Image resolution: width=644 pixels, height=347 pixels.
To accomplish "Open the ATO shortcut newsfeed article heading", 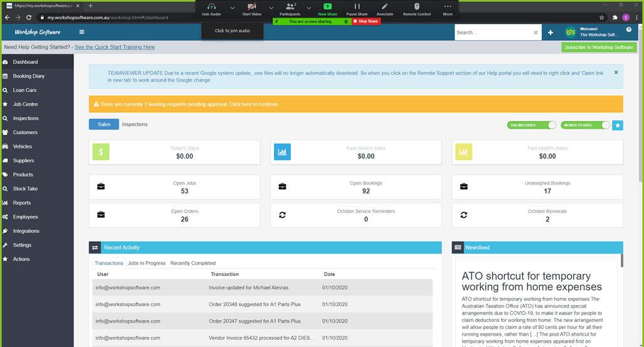I will pyautogui.click(x=532, y=281).
